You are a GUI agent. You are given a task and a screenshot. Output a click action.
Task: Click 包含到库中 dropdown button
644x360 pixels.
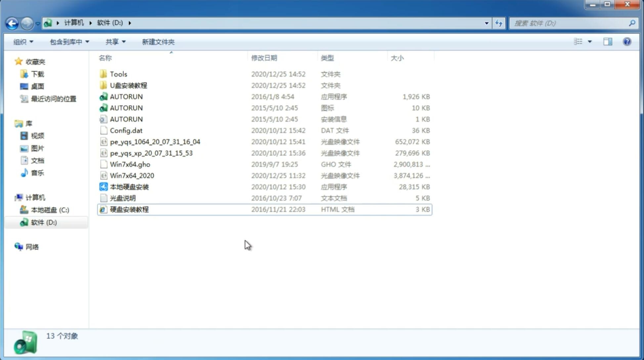(68, 42)
